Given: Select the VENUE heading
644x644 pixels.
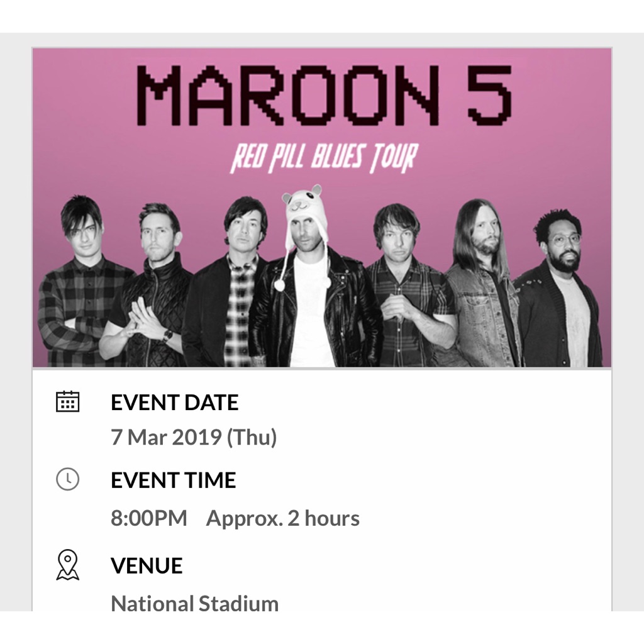Looking at the screenshot, I should click(x=147, y=565).
